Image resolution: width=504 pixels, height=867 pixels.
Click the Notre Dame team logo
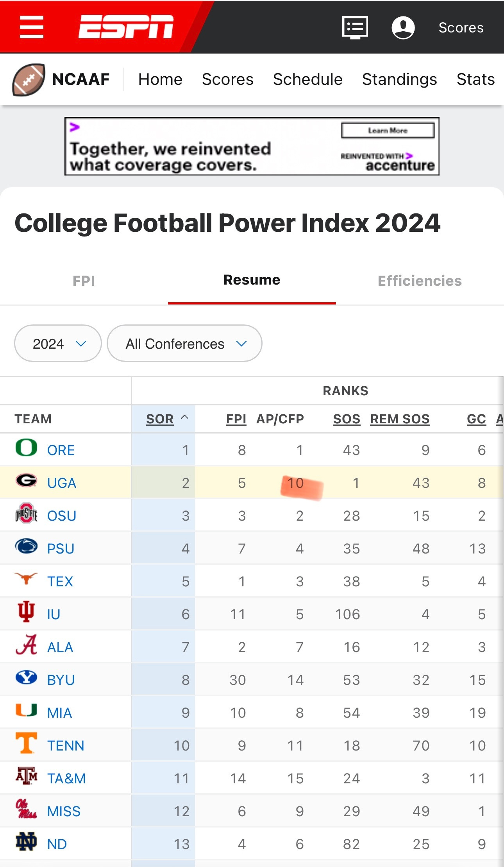(26, 842)
